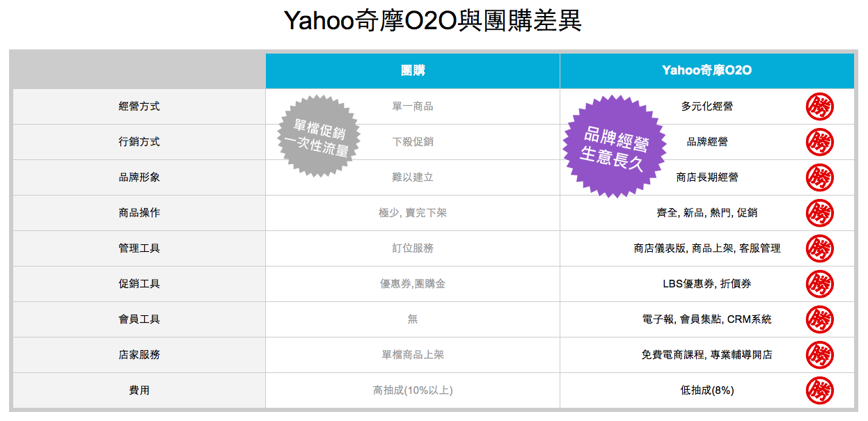Select the 店家服務 row label
The height and width of the screenshot is (421, 868).
pyautogui.click(x=139, y=355)
